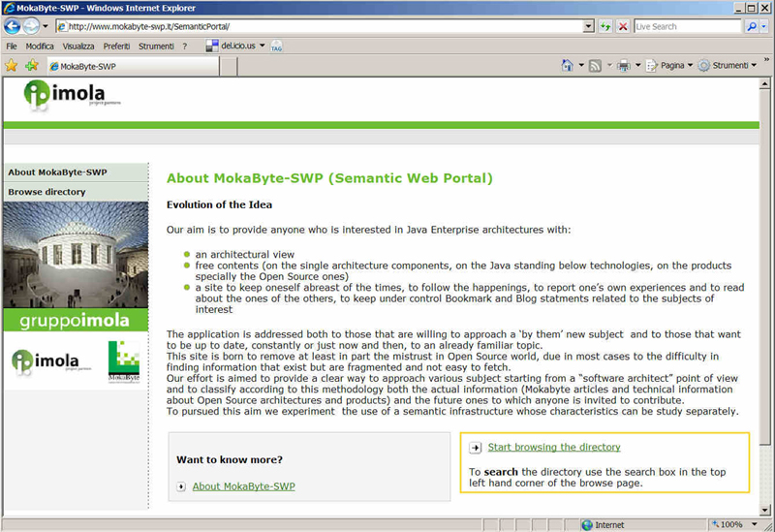
Task: Click arrow icon beside About MokaByte-SWP link
Action: coord(181,486)
